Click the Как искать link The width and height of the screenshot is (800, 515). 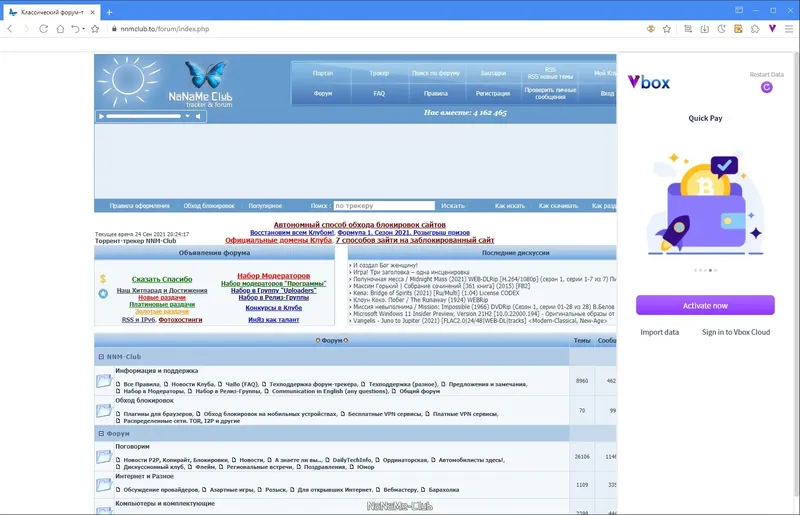point(510,206)
